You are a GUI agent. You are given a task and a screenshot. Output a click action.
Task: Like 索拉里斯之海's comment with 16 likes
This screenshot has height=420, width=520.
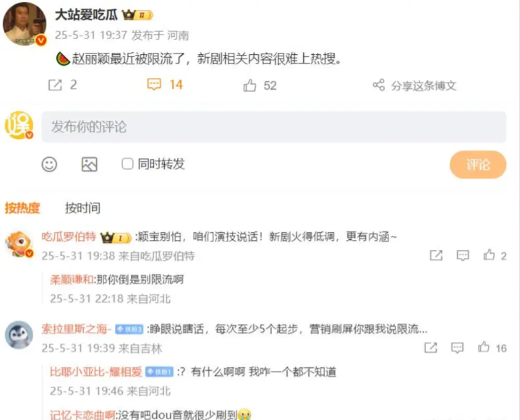click(x=484, y=347)
